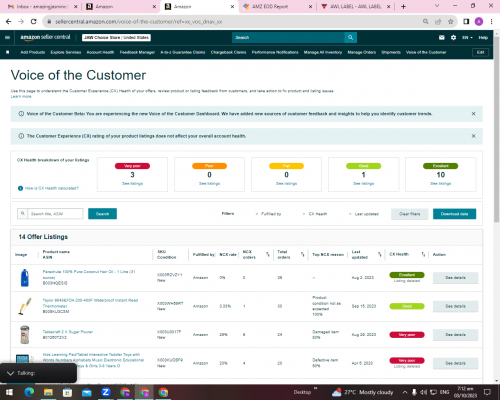Click Download data button
The height and width of the screenshot is (400, 500).
coord(454,214)
